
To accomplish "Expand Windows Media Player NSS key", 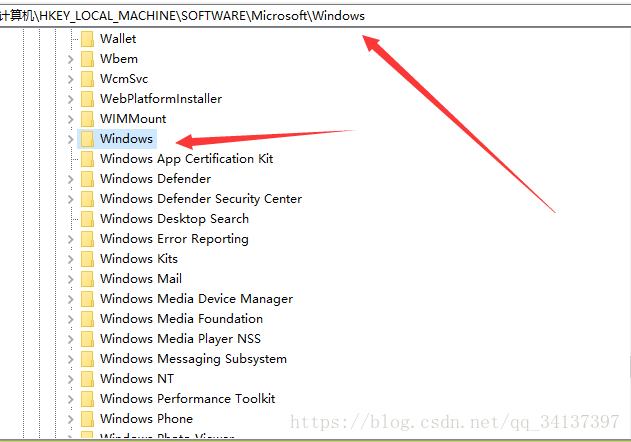I will pos(71,339).
